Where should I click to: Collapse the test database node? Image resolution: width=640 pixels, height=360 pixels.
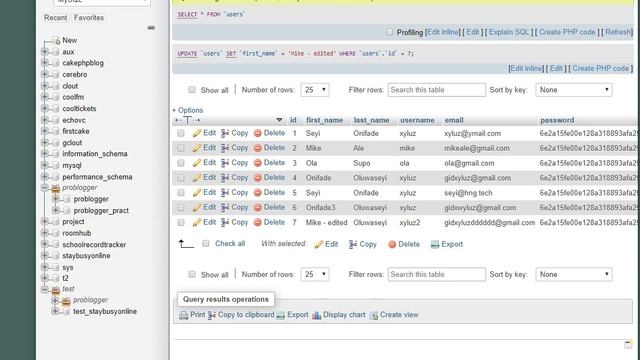(x=44, y=289)
